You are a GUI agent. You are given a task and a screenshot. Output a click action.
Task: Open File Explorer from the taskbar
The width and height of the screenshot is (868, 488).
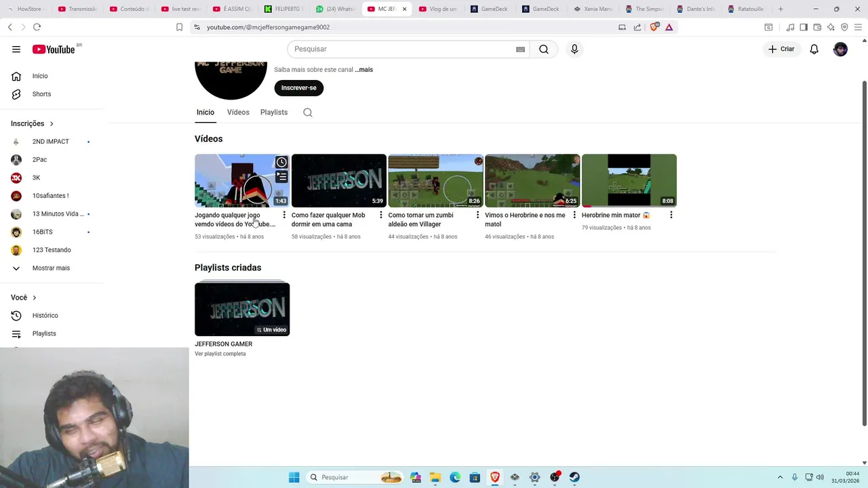(x=435, y=477)
